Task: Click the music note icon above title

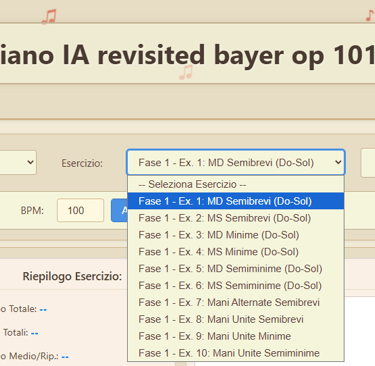Action: (x=49, y=17)
